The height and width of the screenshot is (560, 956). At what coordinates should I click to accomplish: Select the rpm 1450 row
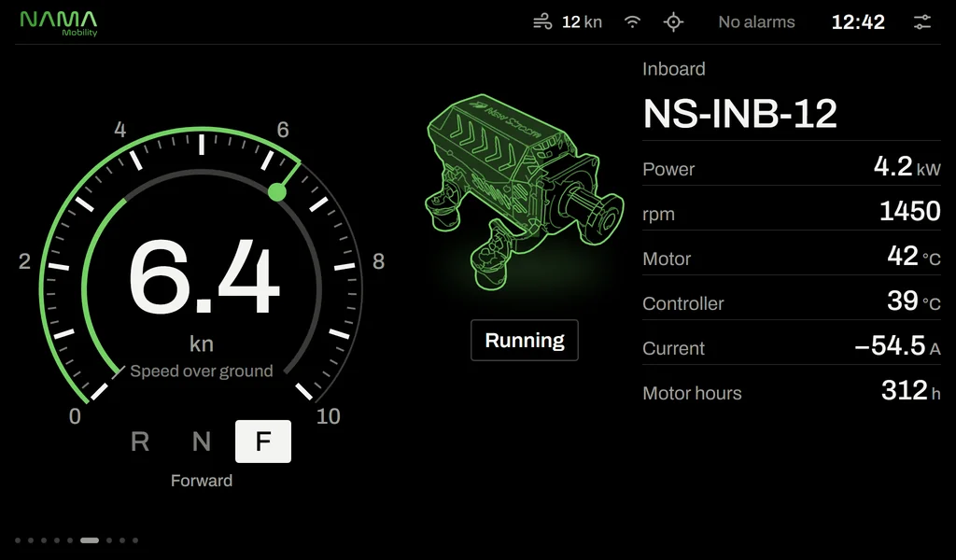pos(792,211)
